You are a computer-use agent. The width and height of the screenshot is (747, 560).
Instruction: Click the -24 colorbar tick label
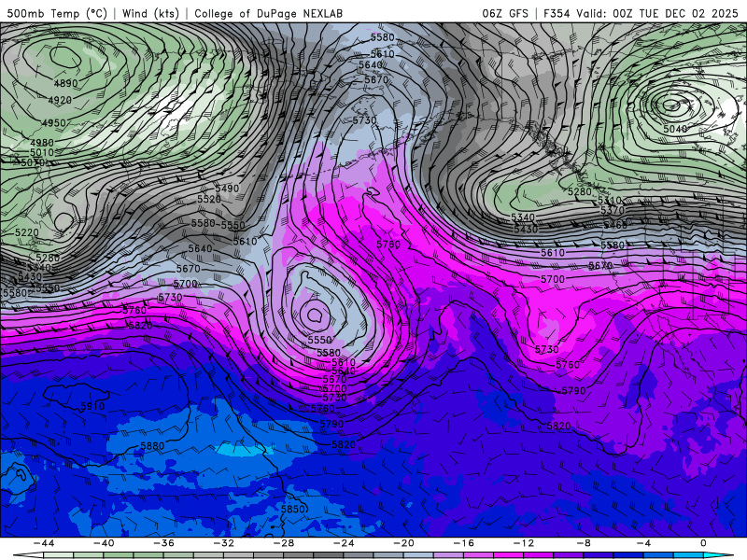click(x=344, y=543)
